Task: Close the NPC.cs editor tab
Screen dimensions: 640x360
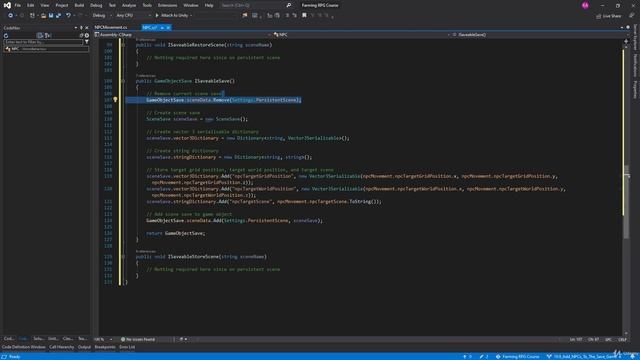Action: (168, 27)
